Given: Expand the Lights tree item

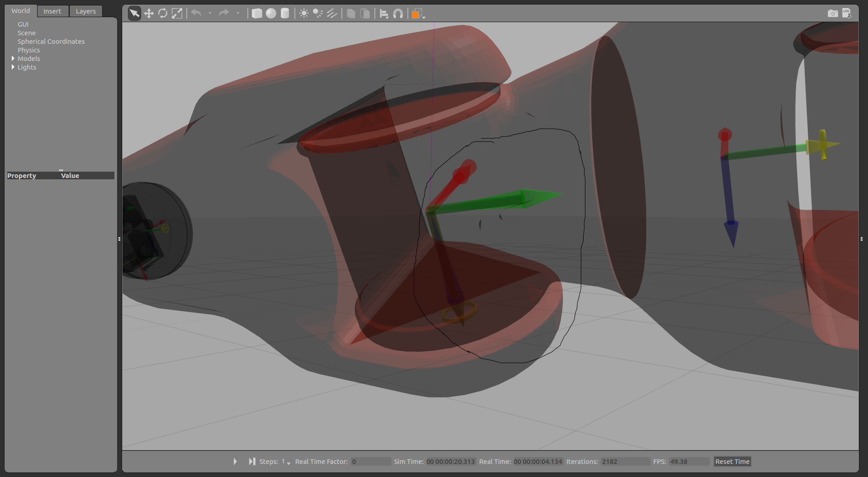Looking at the screenshot, I should pyautogui.click(x=13, y=67).
